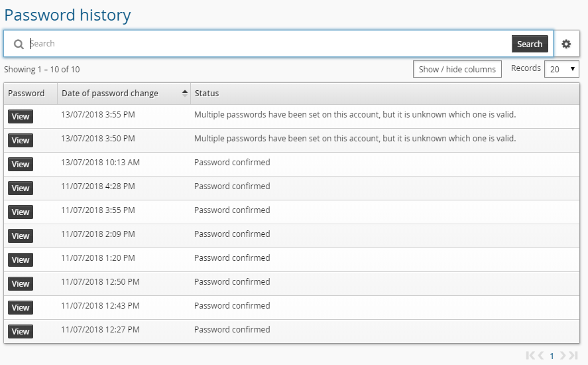View password changed 11/07/2018 12:27 PM
This screenshot has width=588, height=365.
[21, 332]
